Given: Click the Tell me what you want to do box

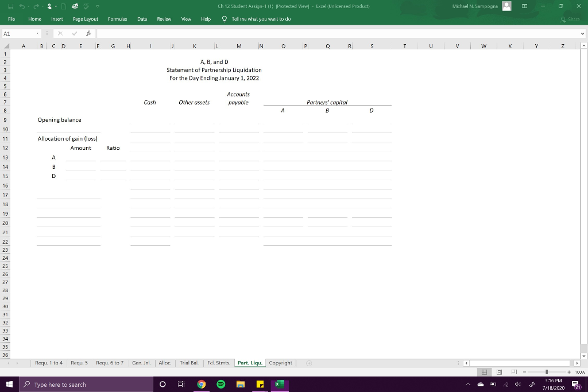Looking at the screenshot, I should coord(261,19).
